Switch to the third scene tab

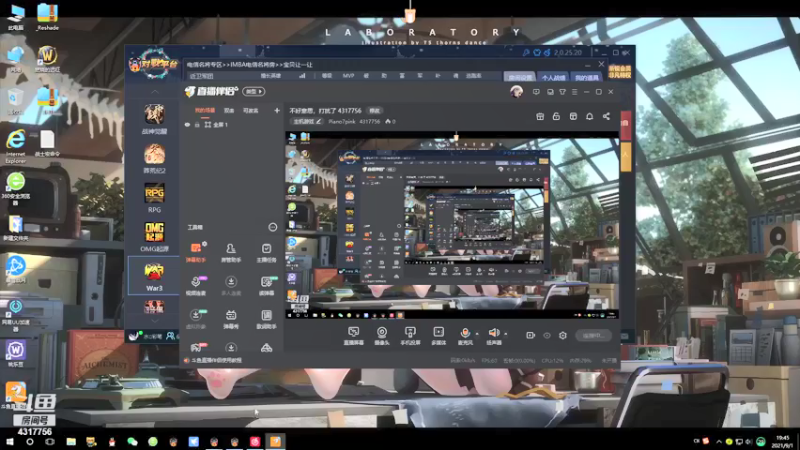[251, 111]
